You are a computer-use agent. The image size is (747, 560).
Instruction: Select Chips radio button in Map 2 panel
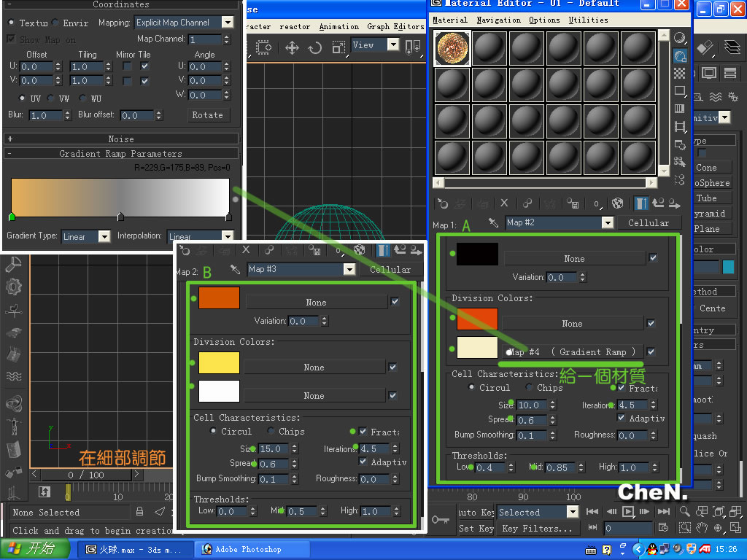[271, 432]
